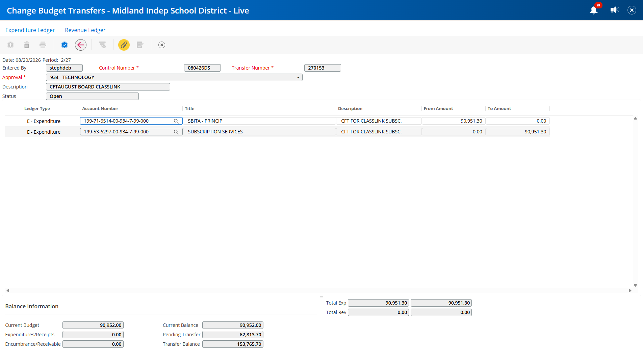This screenshot has height=364, width=643.
Task: Search account 199-71-6514 with magnifier icon
Action: point(176,121)
